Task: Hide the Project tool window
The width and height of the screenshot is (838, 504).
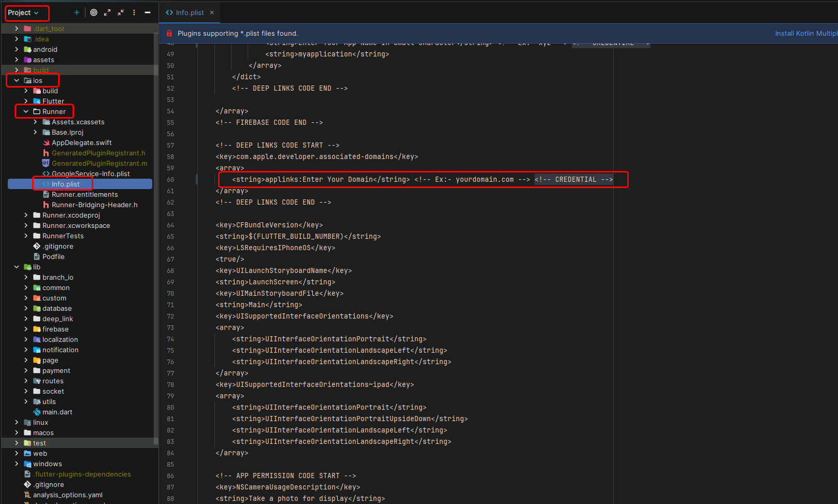Action: coord(148,12)
